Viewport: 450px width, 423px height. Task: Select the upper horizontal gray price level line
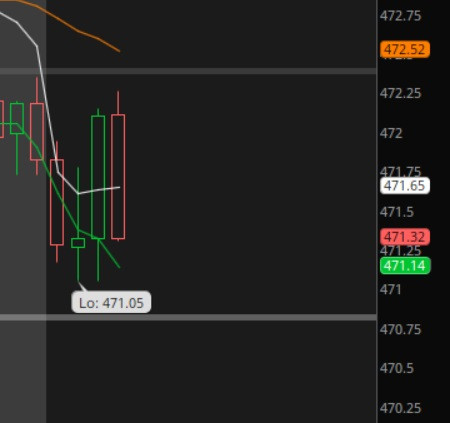pos(188,71)
